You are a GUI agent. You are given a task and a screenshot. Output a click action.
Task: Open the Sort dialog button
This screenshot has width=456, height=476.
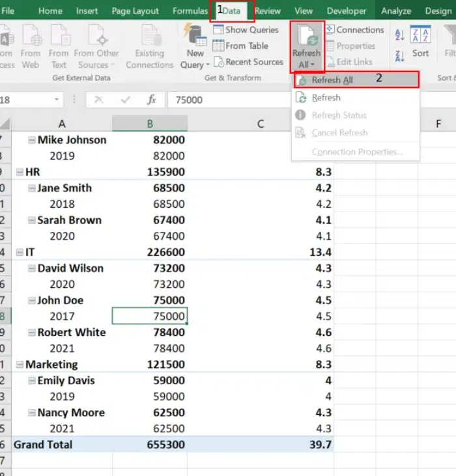[x=420, y=42]
